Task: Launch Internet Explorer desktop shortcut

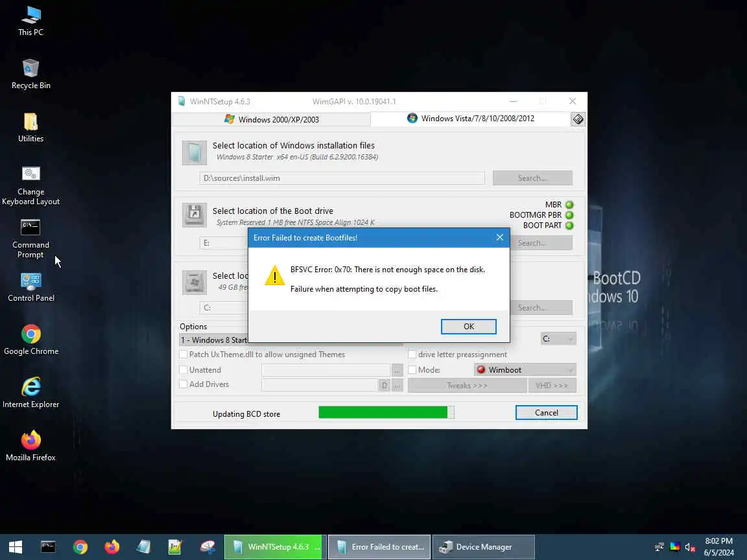Action: (x=30, y=393)
